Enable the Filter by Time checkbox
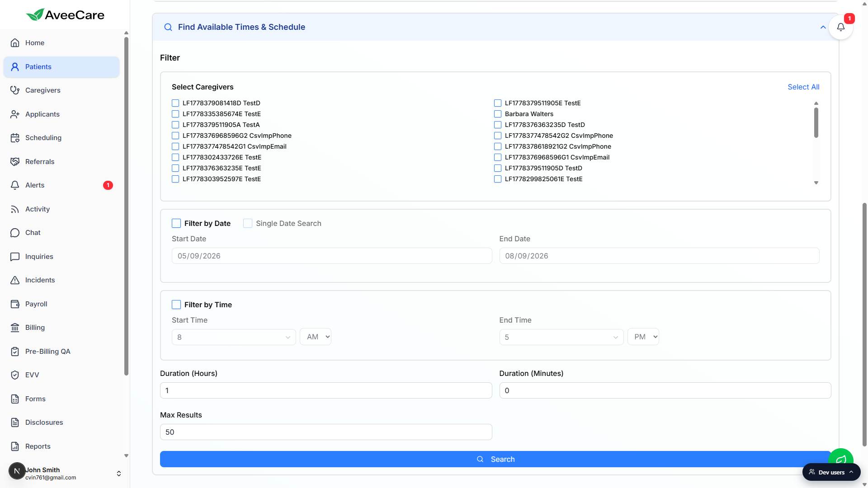This screenshot has height=488, width=868. pyautogui.click(x=176, y=305)
